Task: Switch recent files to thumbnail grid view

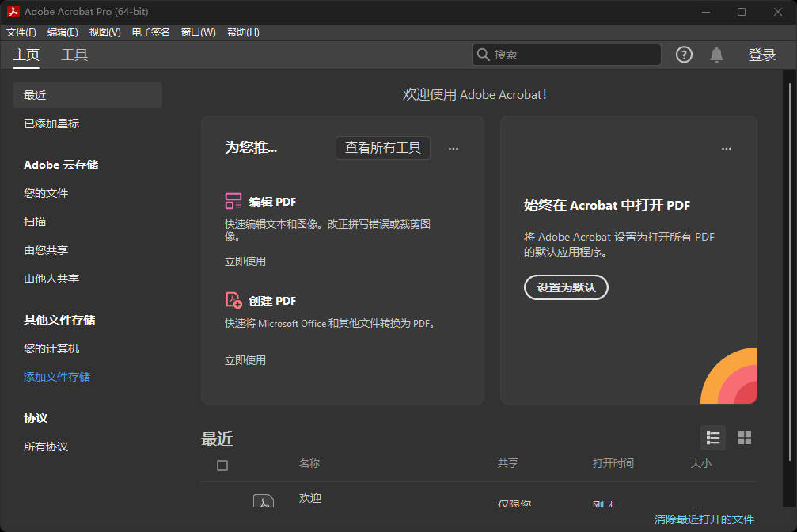Action: click(x=744, y=438)
